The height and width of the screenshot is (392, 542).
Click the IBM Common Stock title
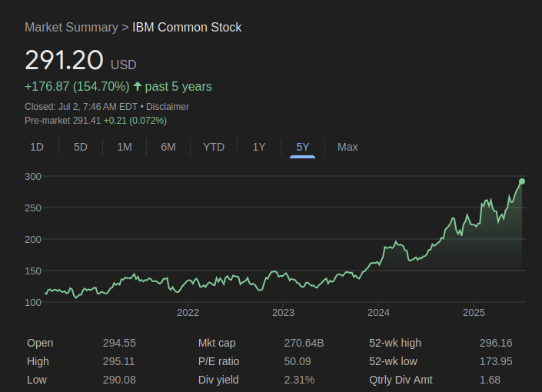(x=187, y=28)
